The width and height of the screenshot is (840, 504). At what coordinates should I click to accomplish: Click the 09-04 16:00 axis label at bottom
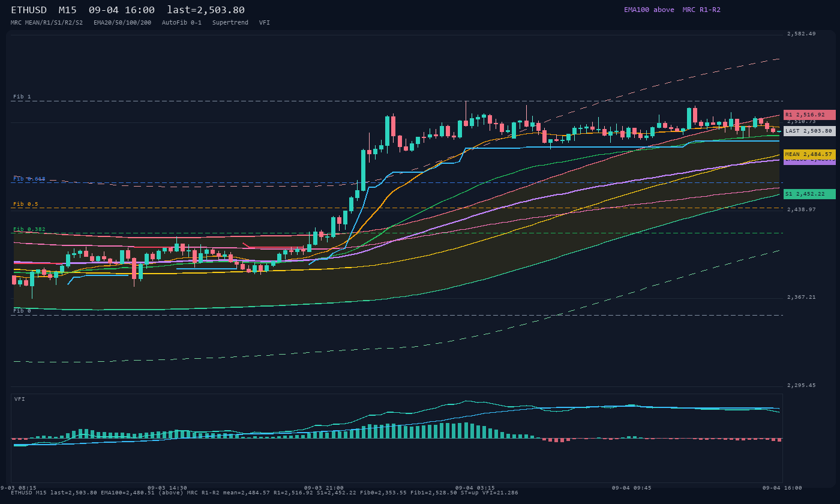pos(782,488)
